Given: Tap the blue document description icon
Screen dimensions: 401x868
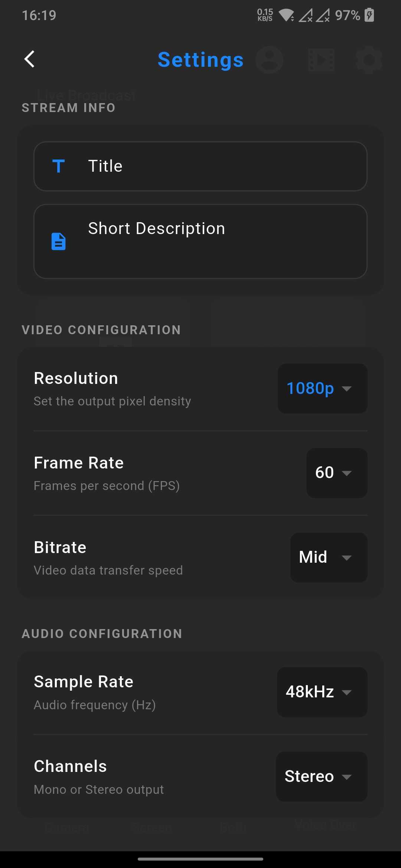Looking at the screenshot, I should [59, 241].
